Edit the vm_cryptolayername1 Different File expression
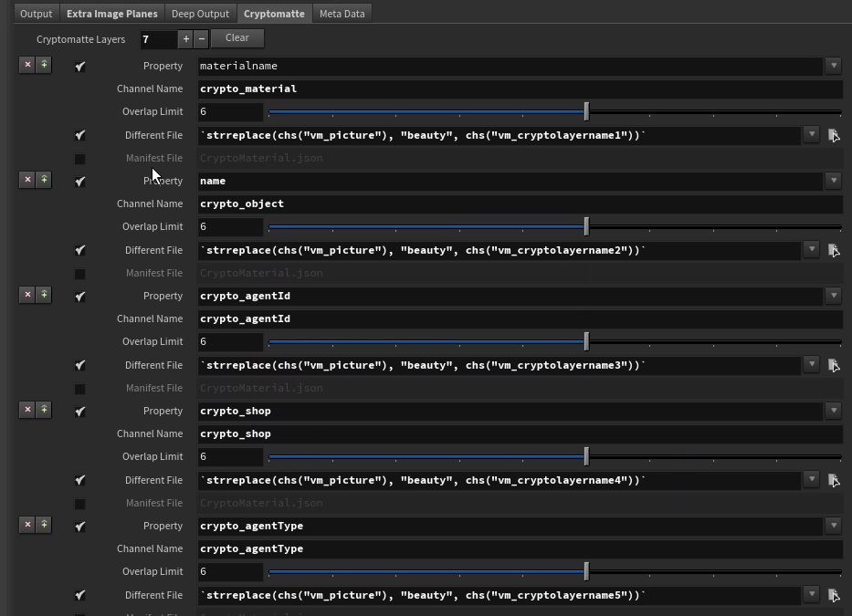The width and height of the screenshot is (852, 616). click(x=500, y=135)
